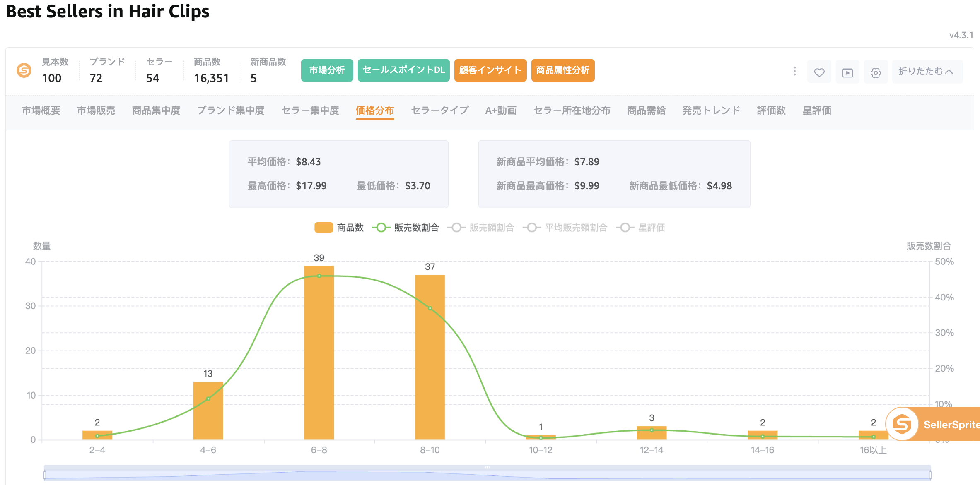Click left handle of chart zoom slider

coord(45,475)
